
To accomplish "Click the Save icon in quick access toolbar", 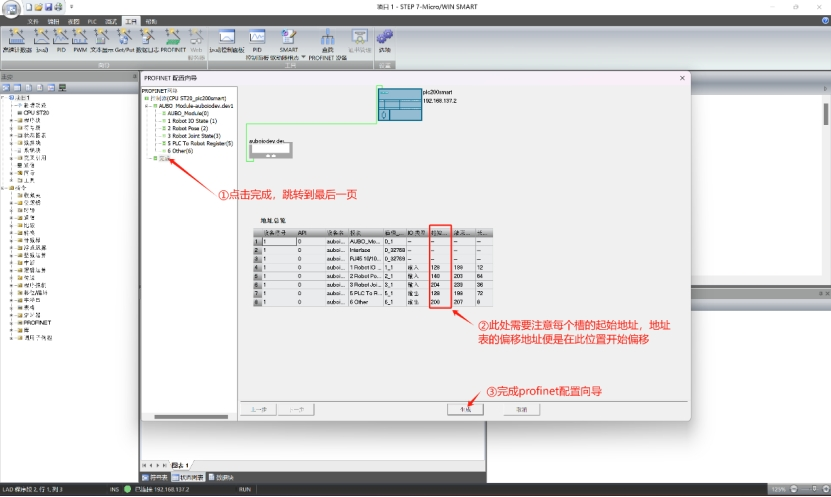I will 47,7.
